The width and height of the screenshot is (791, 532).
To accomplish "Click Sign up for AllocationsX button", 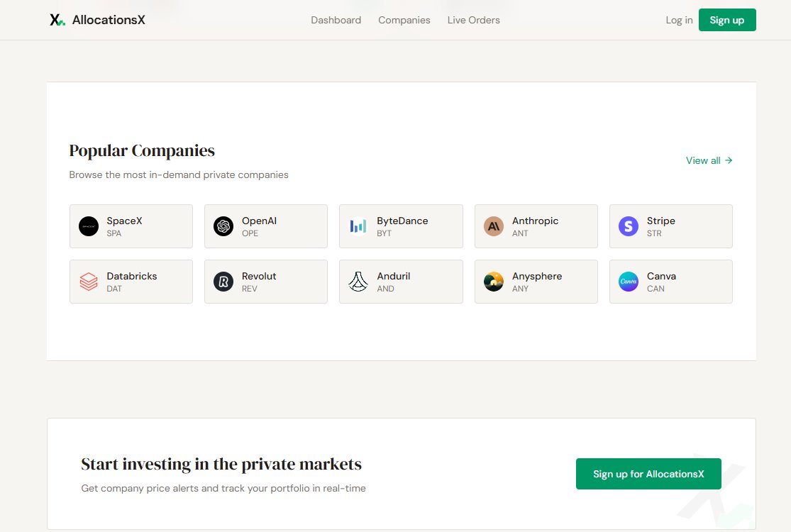I will tap(648, 474).
